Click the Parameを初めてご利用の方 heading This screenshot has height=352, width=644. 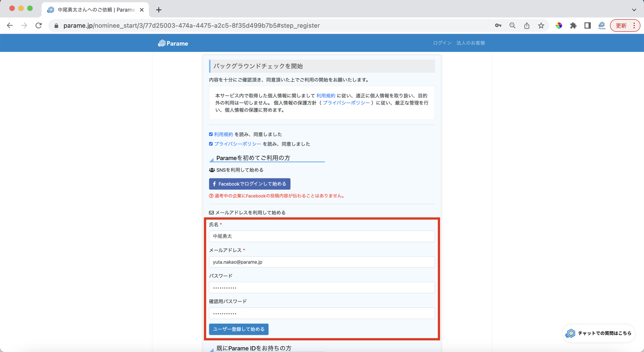coord(253,158)
